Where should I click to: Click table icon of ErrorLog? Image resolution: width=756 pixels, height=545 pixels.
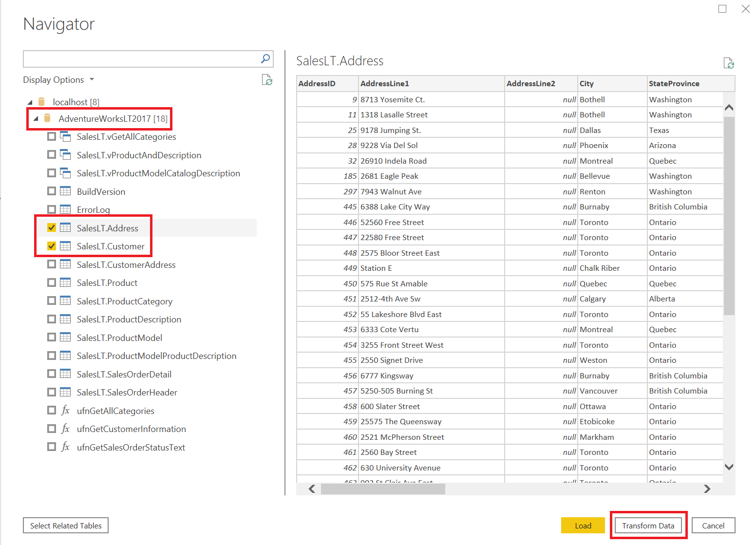click(x=65, y=209)
